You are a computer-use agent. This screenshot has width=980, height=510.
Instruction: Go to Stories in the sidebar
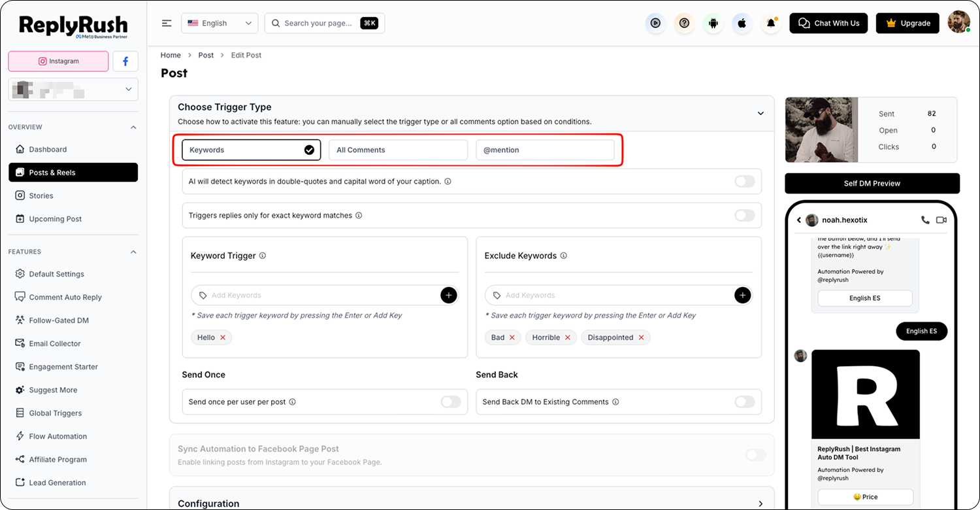point(73,195)
